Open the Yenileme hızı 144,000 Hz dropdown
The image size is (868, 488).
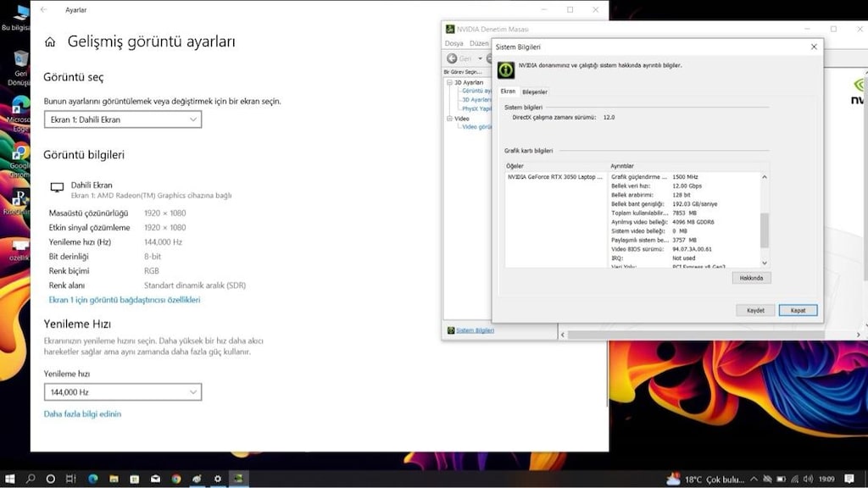point(123,392)
